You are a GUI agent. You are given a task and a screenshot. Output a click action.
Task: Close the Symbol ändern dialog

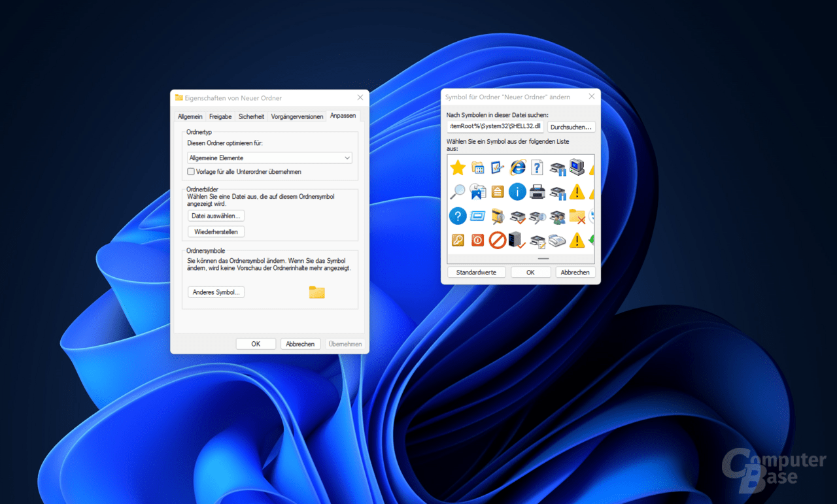coord(591,96)
